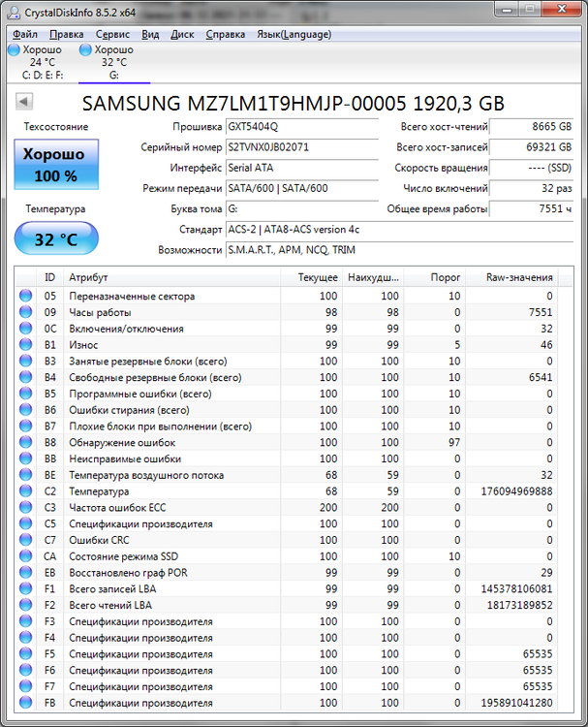
Task: Click raw value 145378106081
Action: [516, 588]
